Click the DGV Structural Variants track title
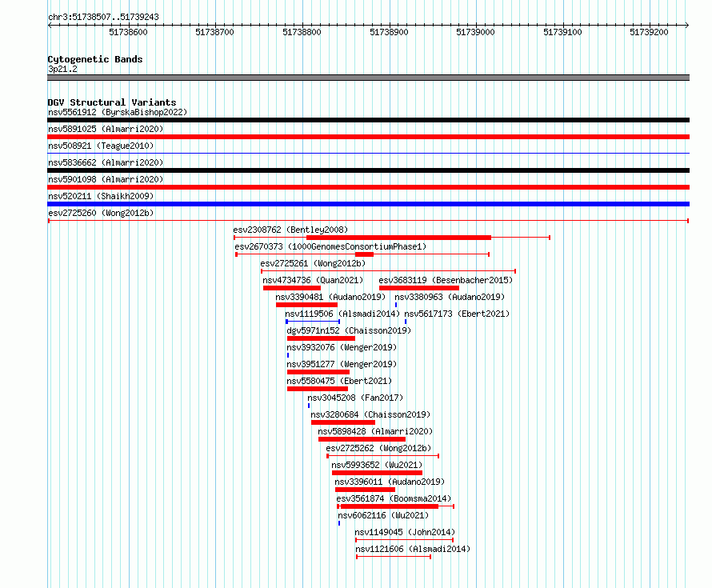 tap(112, 102)
